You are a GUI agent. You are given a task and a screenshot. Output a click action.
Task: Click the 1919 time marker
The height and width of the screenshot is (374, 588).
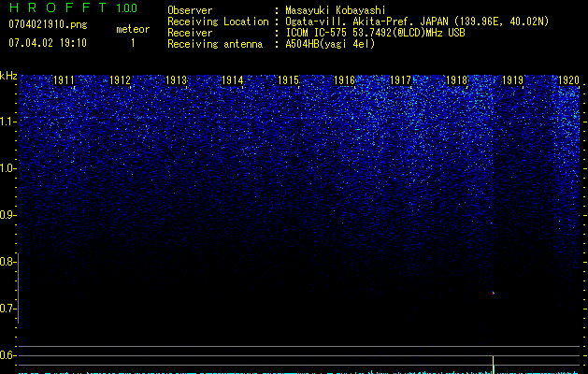(x=512, y=80)
